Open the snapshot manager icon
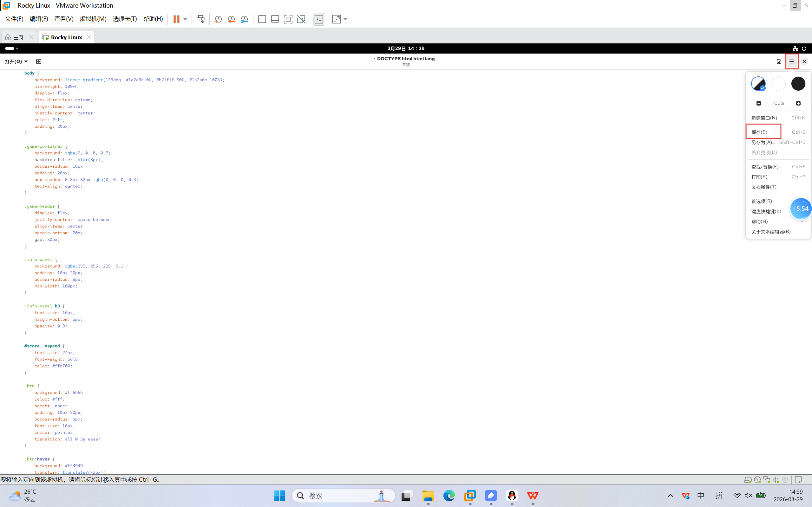This screenshot has width=812, height=507. tap(245, 19)
